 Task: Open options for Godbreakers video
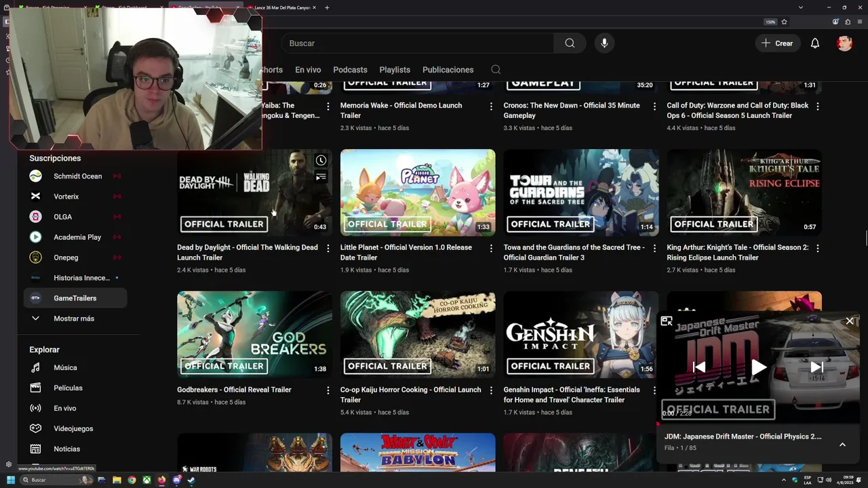(x=328, y=390)
